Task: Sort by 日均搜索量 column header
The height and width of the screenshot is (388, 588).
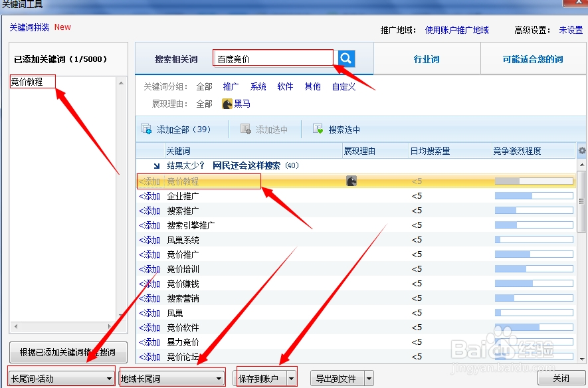Action: tap(450, 151)
